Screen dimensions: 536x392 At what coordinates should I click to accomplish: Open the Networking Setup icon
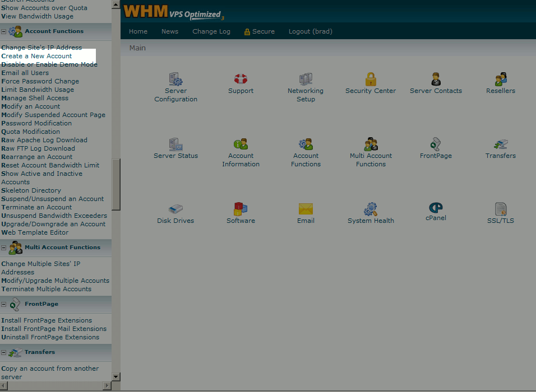click(x=306, y=79)
